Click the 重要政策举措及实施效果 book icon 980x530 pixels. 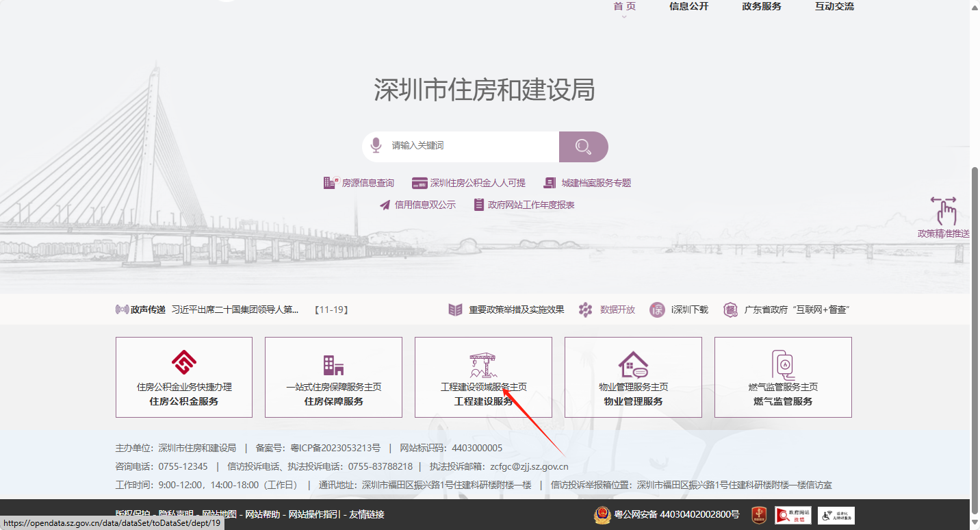[x=456, y=310]
